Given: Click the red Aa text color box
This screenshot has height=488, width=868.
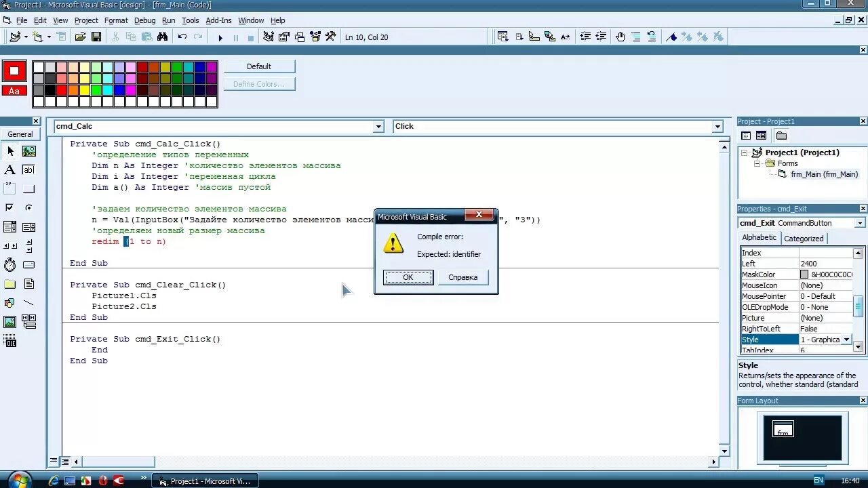Looking at the screenshot, I should click(x=14, y=91).
